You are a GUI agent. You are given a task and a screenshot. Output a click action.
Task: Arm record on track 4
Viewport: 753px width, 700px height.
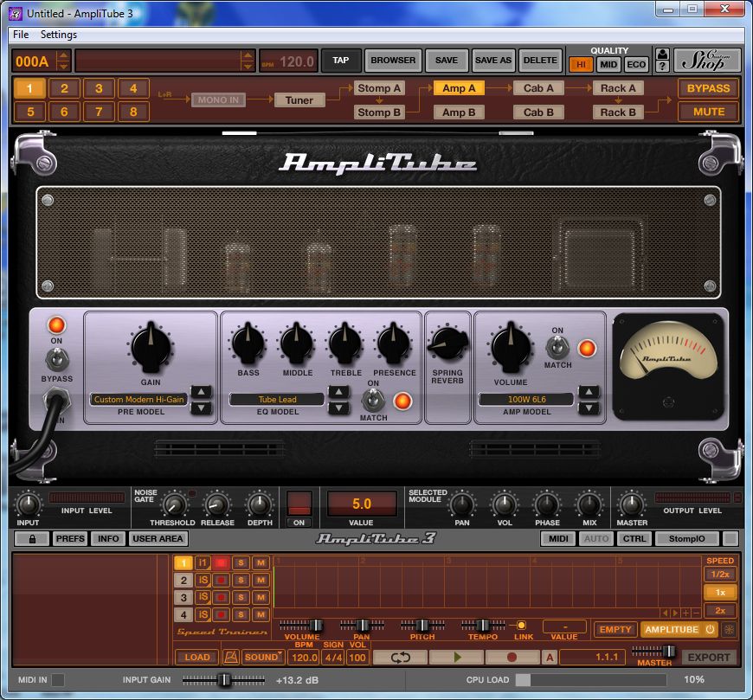[x=222, y=614]
